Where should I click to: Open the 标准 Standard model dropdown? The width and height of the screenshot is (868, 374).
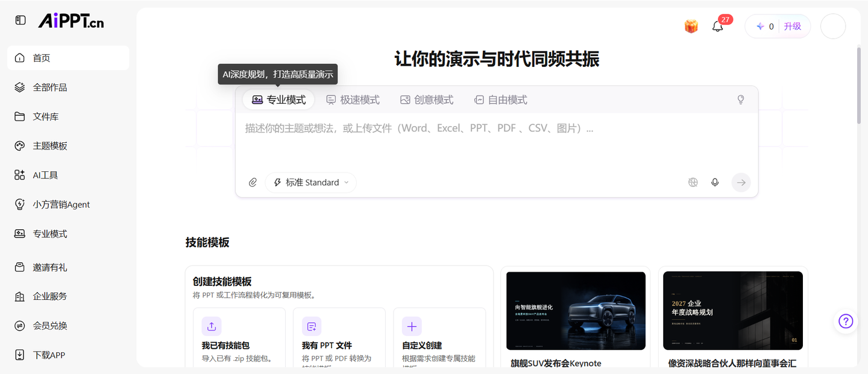(x=311, y=182)
